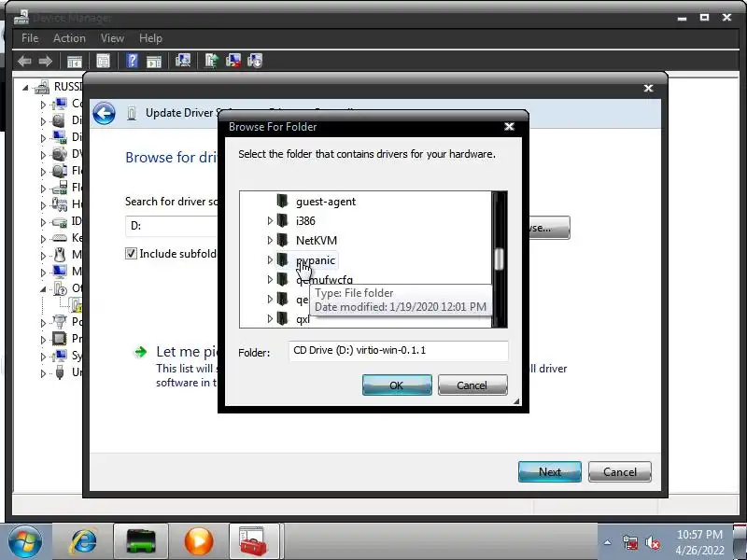Viewport: 747px width, 560px height.
Task: Click the toolbox Device Manager taskbar button
Action: coord(253,541)
